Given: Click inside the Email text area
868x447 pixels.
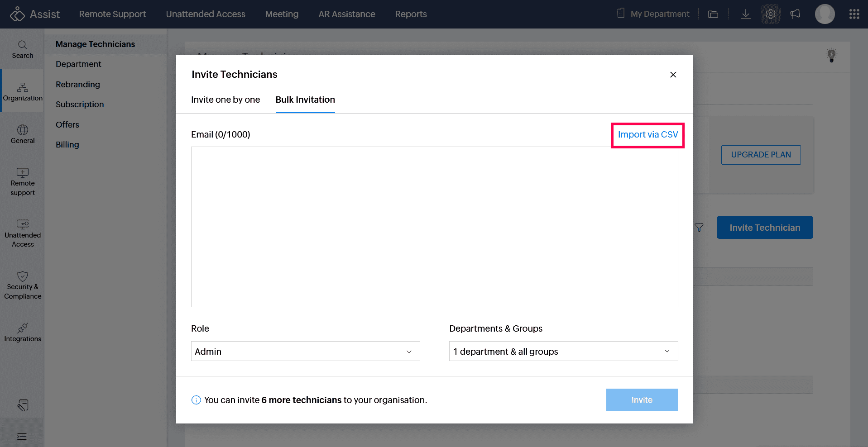Looking at the screenshot, I should click(x=434, y=227).
